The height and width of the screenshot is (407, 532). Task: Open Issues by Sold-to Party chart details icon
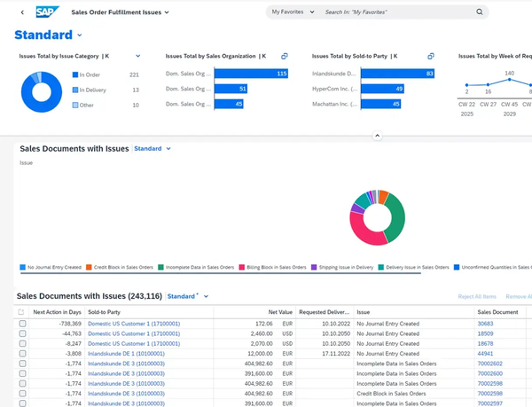coord(431,55)
